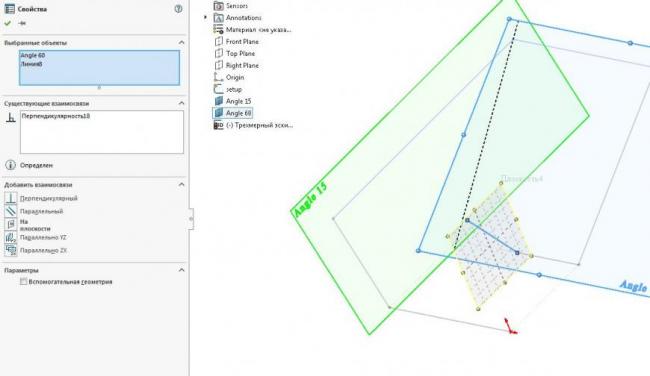This screenshot has height=376, width=650.
Task: Select Top Plane in feature tree
Action: click(240, 53)
